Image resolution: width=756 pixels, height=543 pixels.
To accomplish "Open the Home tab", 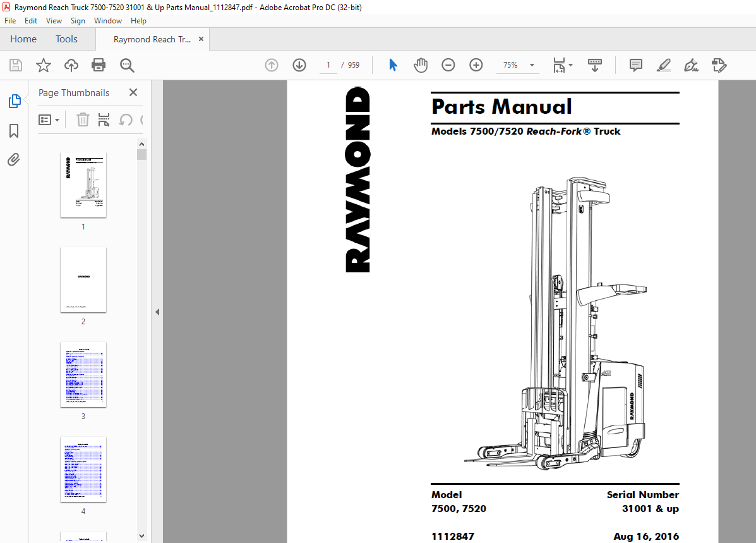I will 23,39.
